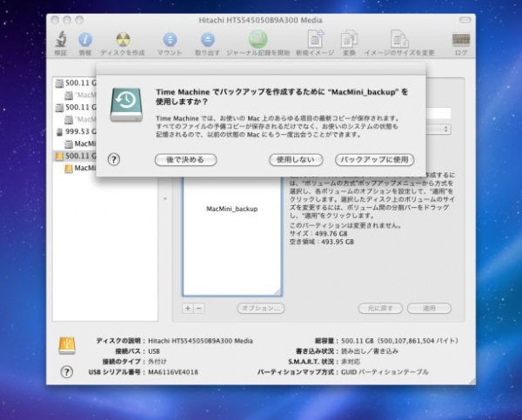This screenshot has width=522, height=420.
Task: Click the 使用しない (Don't Use) button
Action: coord(296,160)
